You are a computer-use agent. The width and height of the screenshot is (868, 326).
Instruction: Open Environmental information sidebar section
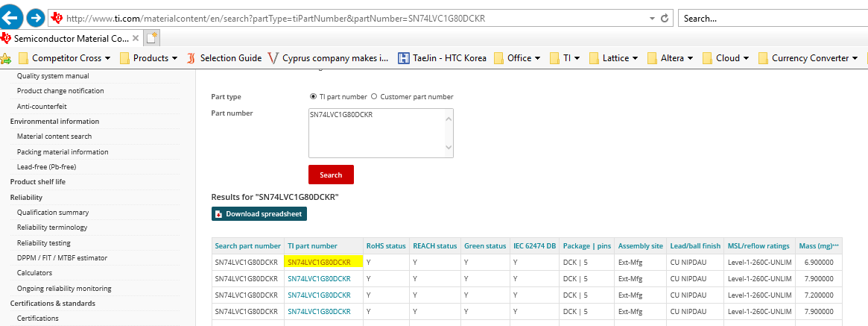(55, 122)
